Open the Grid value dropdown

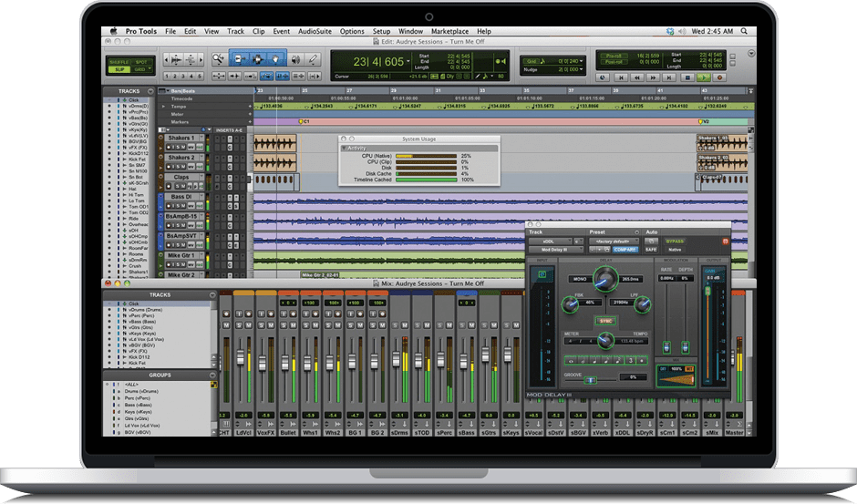coord(581,61)
